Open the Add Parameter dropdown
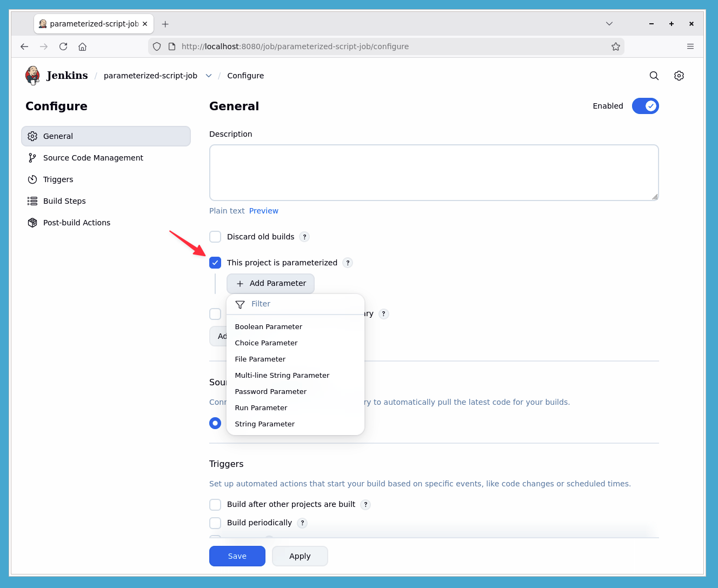The height and width of the screenshot is (588, 718). click(270, 283)
